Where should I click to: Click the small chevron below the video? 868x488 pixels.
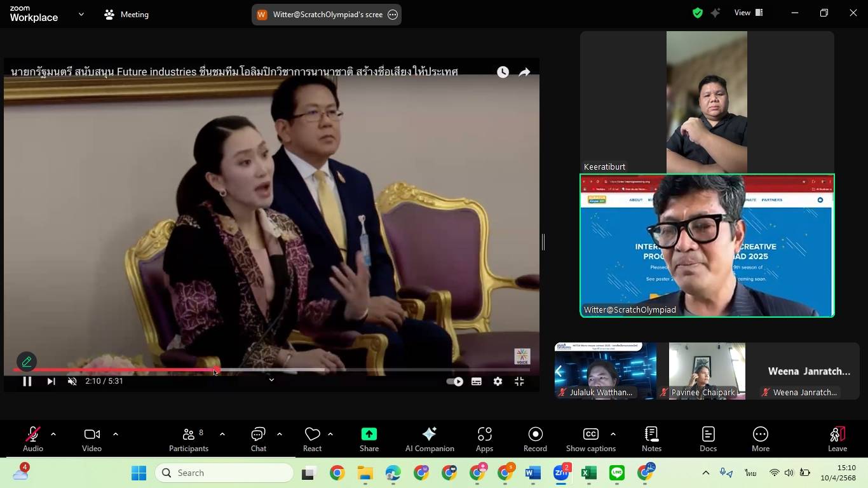tap(271, 380)
